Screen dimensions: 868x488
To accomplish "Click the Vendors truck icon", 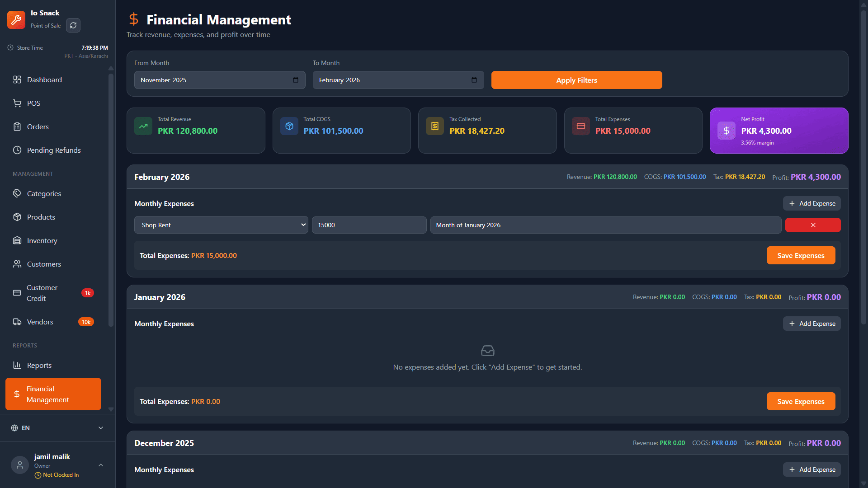I will (x=17, y=322).
